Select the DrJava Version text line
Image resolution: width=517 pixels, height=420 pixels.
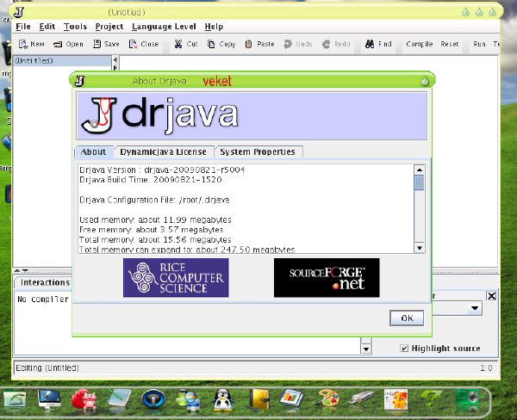[x=162, y=170]
